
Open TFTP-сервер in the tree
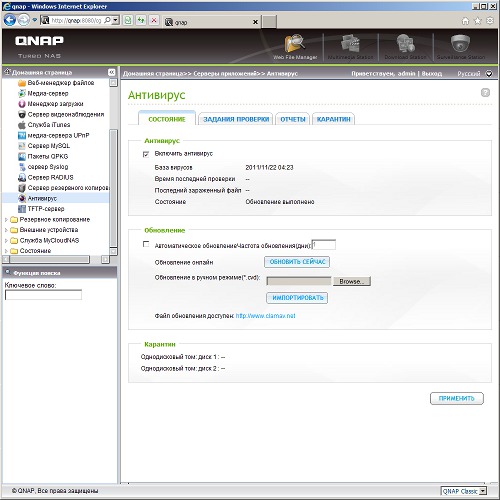46,209
